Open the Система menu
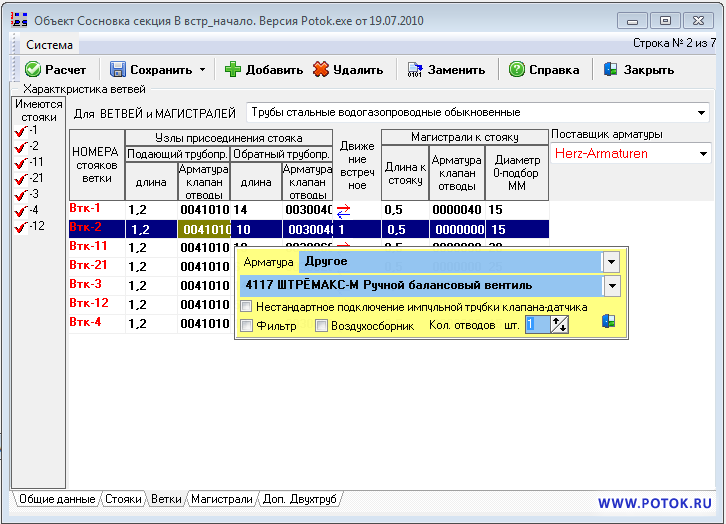726x524 pixels. [x=49, y=45]
